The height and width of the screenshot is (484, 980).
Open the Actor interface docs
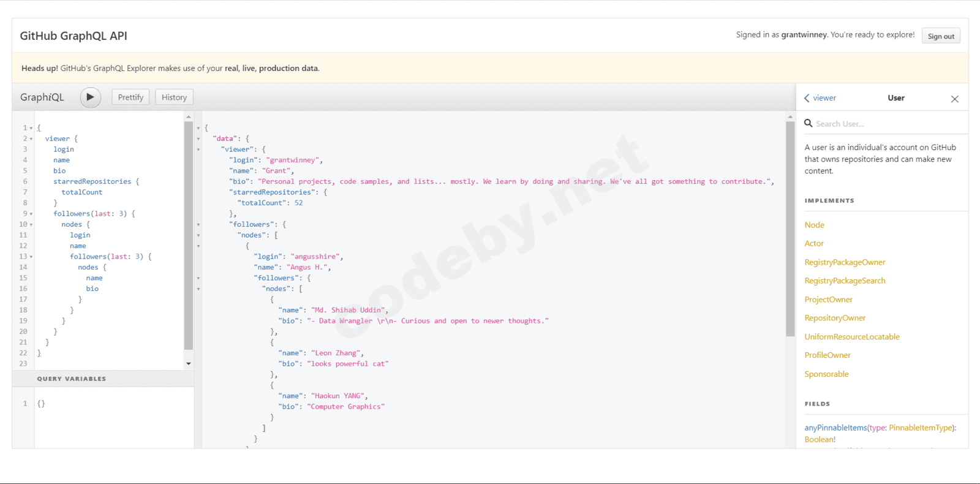pos(814,243)
